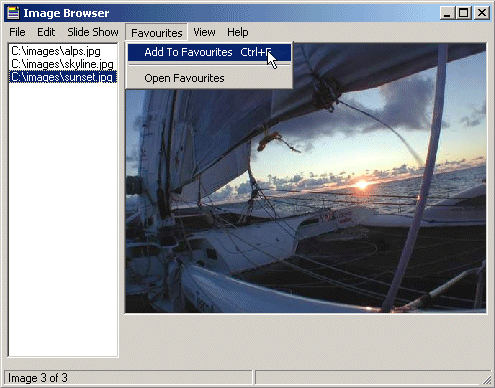Open the Help menu
495x388 pixels.
point(238,32)
